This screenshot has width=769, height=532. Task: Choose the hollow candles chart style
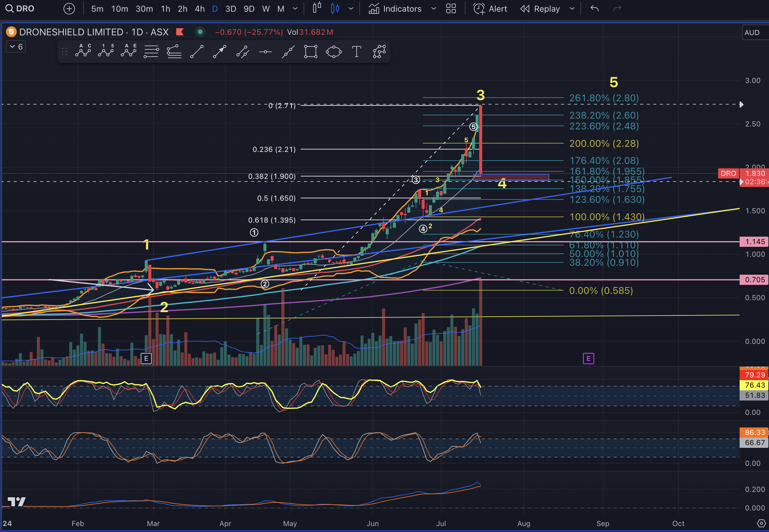coord(317,8)
